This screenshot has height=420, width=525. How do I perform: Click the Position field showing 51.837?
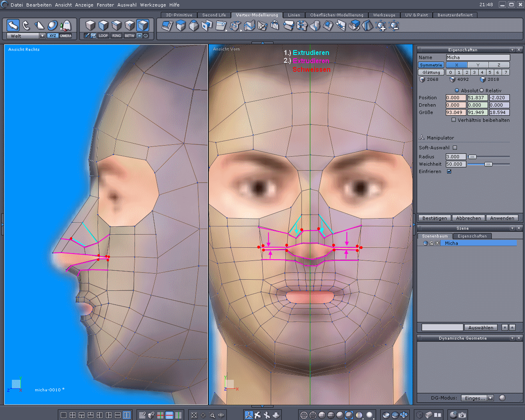coord(477,98)
